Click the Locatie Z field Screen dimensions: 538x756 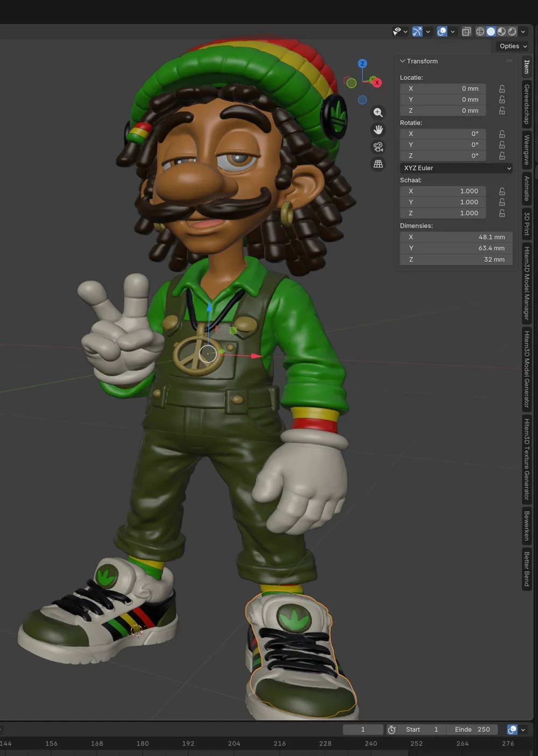pos(443,111)
